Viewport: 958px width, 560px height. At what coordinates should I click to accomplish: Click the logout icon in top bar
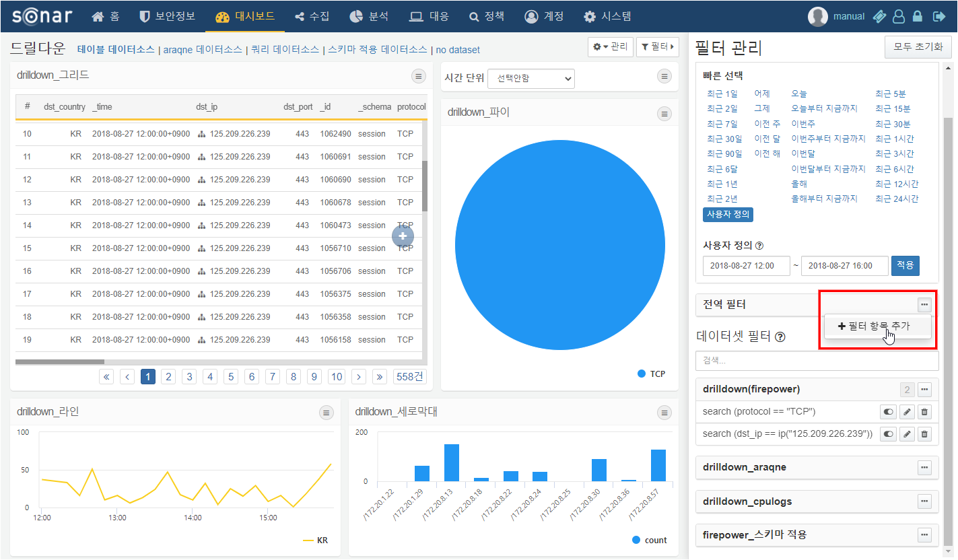[938, 16]
